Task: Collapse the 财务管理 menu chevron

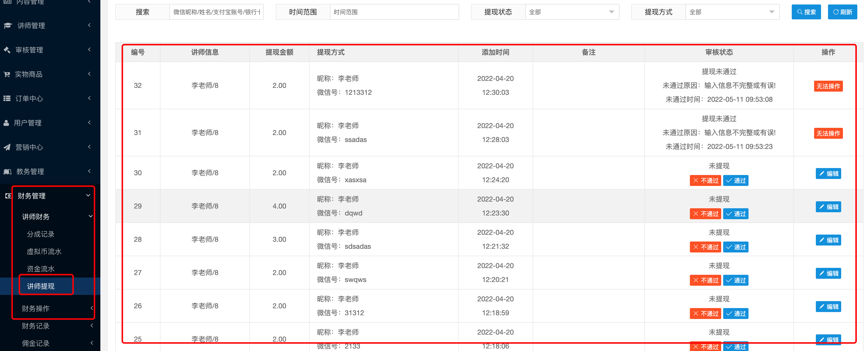Action: coord(88,195)
